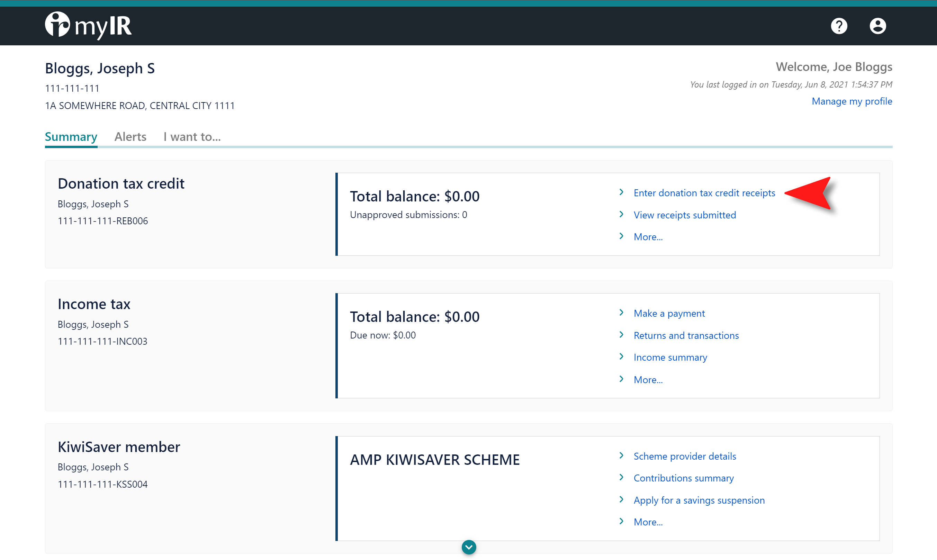Viewport: 937px width, 560px height.
Task: Click the AMP KIWISAVER SCHEME text
Action: click(x=435, y=460)
